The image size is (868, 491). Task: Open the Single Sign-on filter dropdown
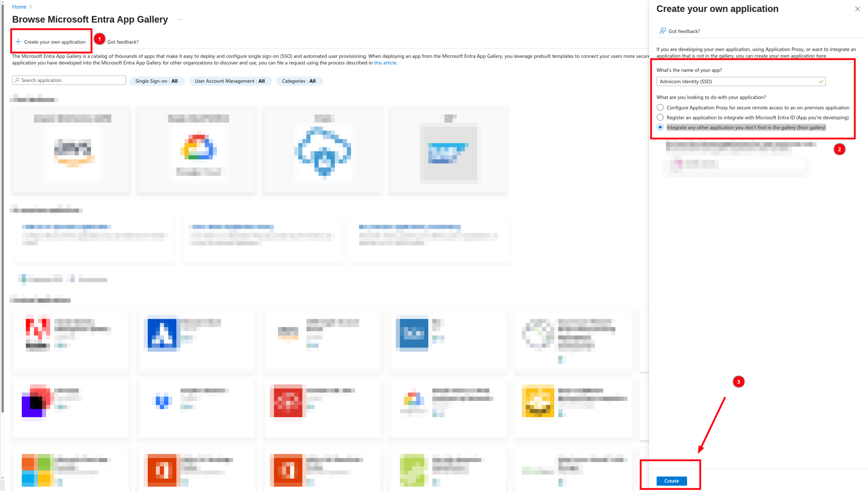pos(156,81)
